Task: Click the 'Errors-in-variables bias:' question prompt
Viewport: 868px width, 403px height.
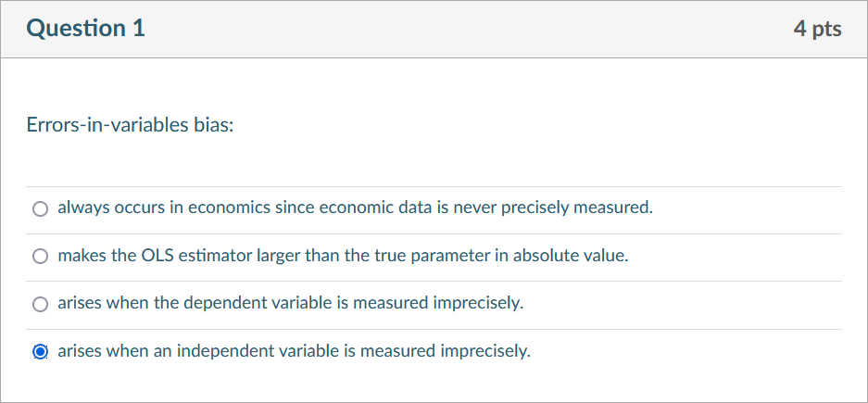Action: pyautogui.click(x=130, y=125)
